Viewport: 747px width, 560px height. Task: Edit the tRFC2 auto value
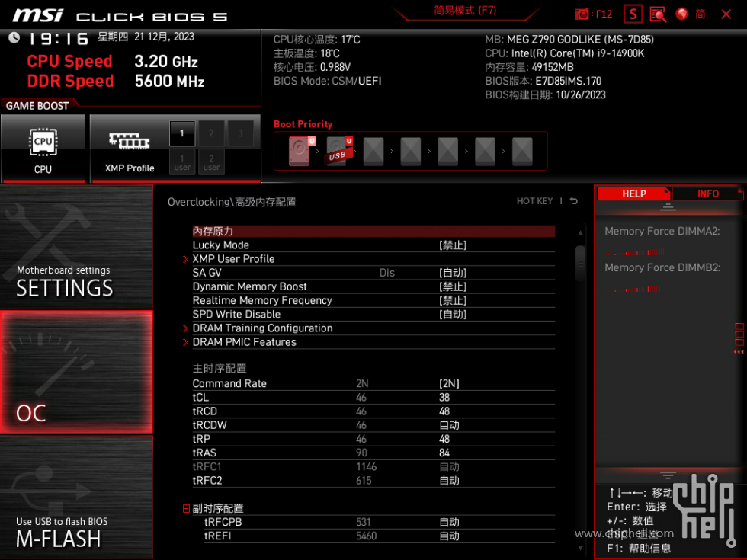tap(449, 481)
